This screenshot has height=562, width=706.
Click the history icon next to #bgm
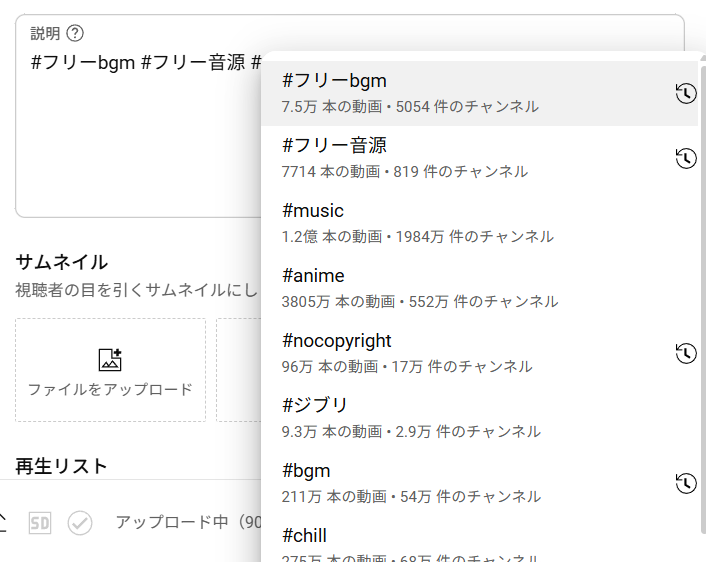(685, 483)
